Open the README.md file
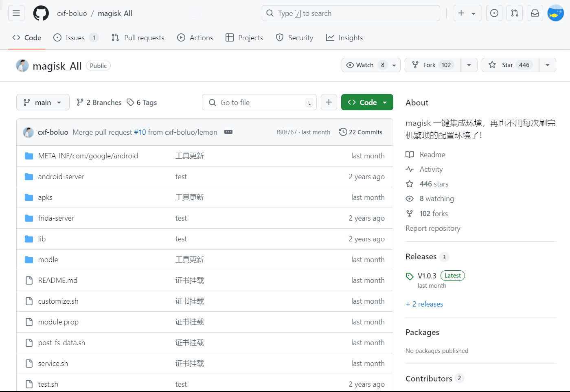The width and height of the screenshot is (570, 392). point(58,280)
